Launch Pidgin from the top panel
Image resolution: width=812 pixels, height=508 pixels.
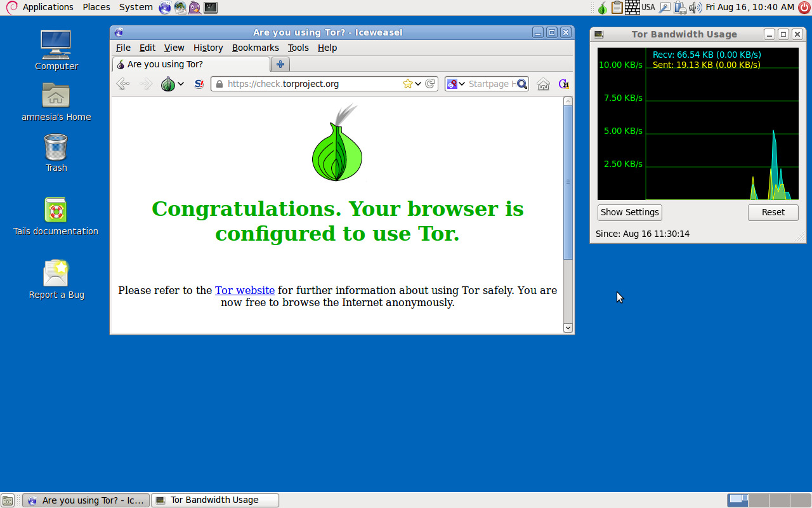pyautogui.click(x=194, y=8)
